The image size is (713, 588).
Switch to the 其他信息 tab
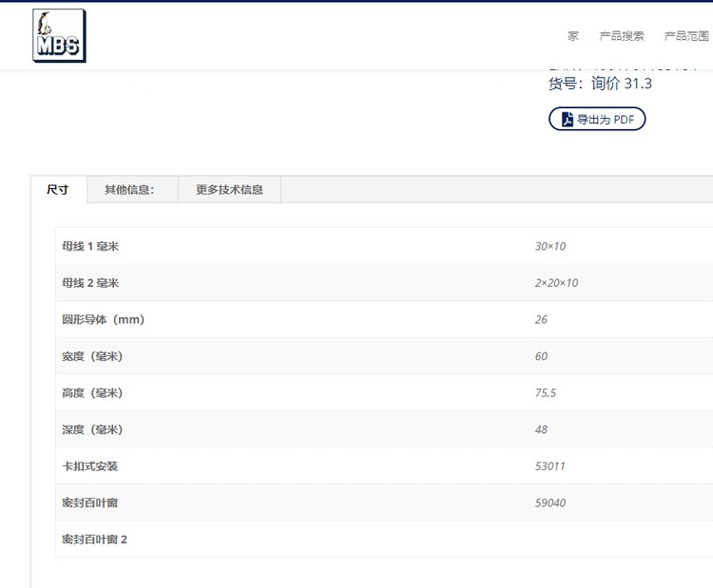coord(129,190)
